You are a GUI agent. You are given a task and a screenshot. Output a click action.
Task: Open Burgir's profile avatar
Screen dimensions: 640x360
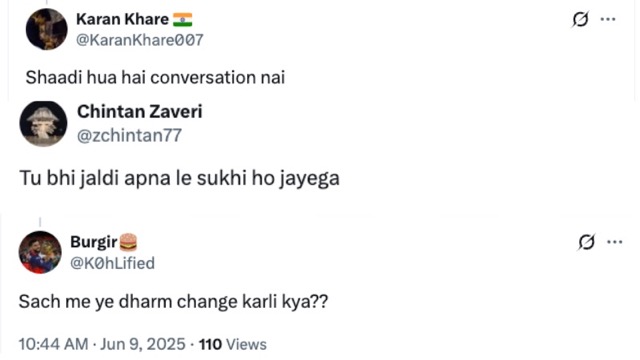coord(40,252)
